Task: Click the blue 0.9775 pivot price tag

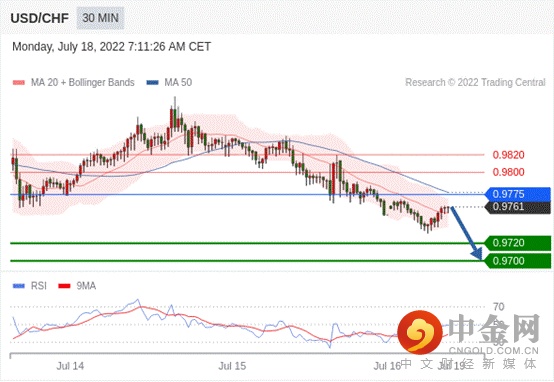Action: click(x=518, y=194)
